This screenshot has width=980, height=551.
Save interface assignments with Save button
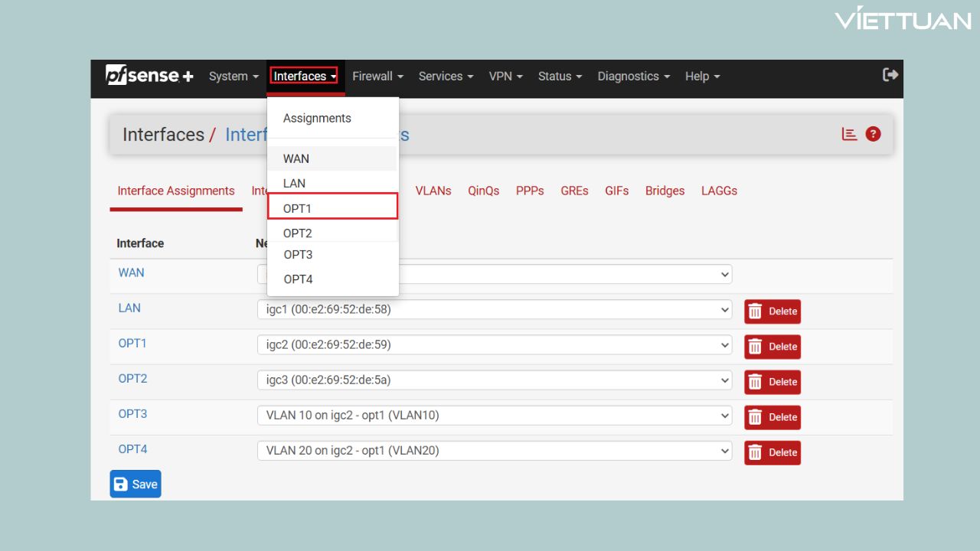click(136, 484)
